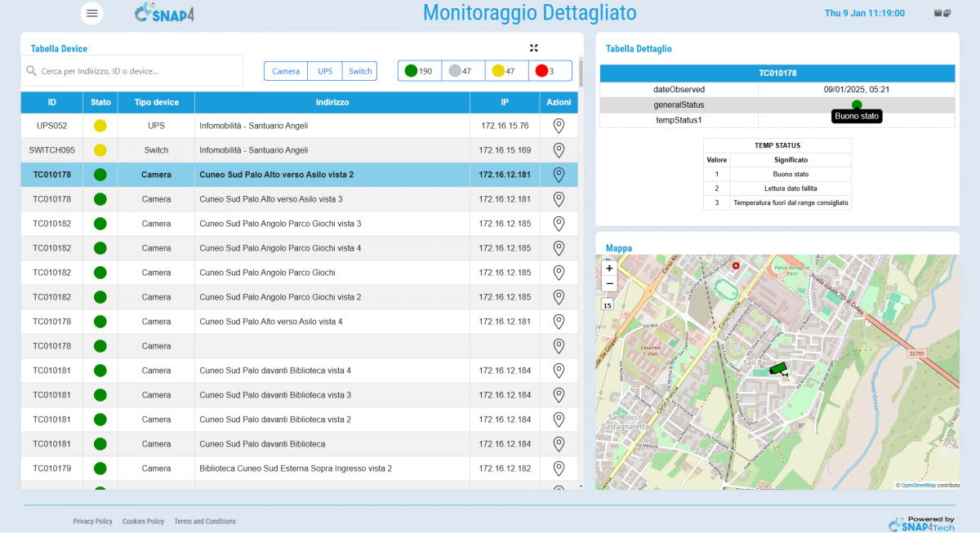The image size is (980, 533).
Task: Open the hamburger menu
Action: click(92, 13)
